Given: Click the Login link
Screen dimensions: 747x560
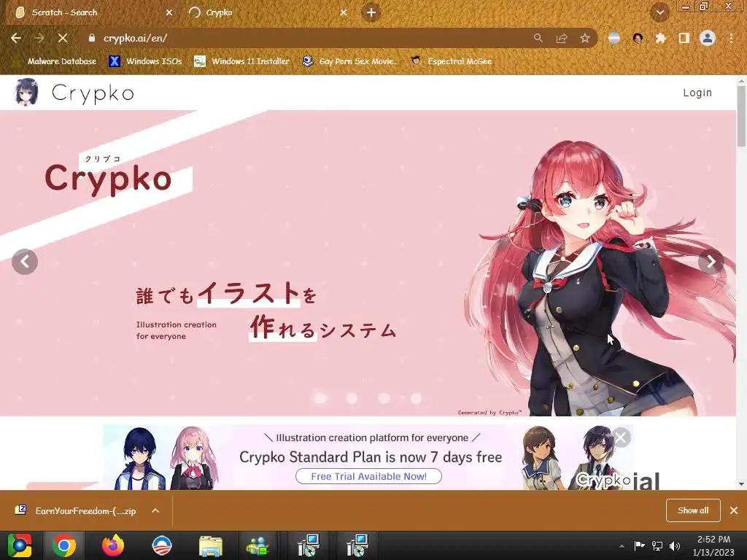Looking at the screenshot, I should click(697, 93).
